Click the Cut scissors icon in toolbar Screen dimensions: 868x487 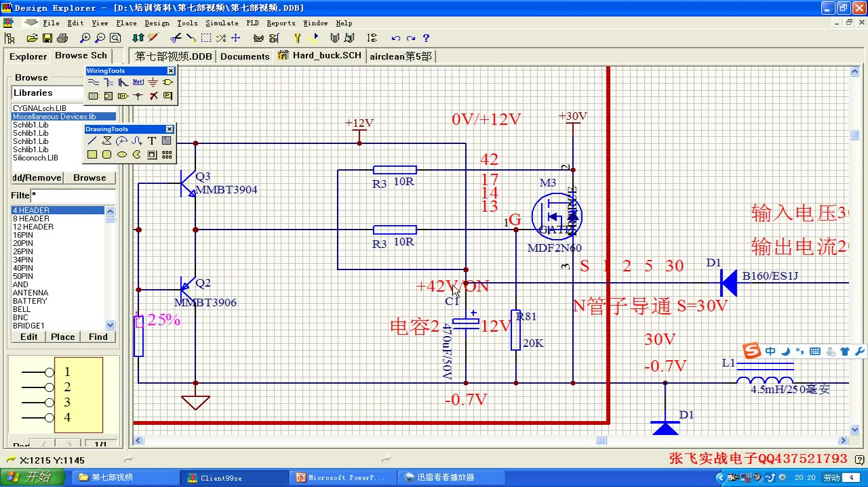click(176, 39)
